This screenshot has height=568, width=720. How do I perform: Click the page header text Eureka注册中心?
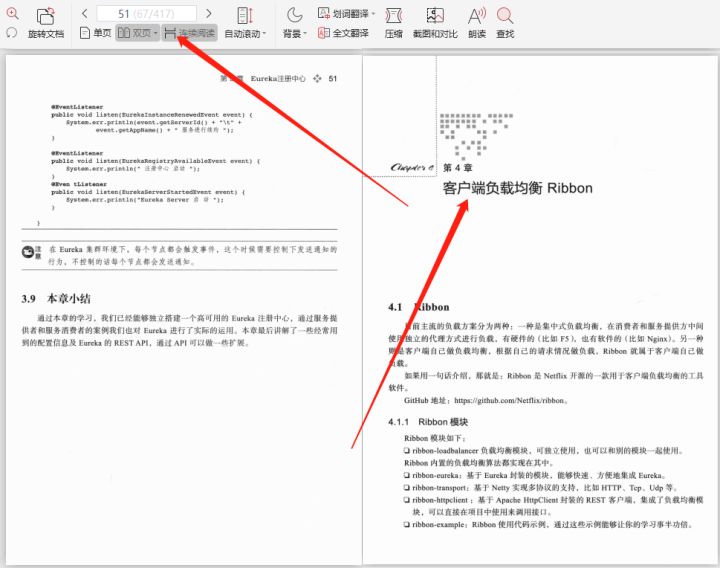point(278,79)
